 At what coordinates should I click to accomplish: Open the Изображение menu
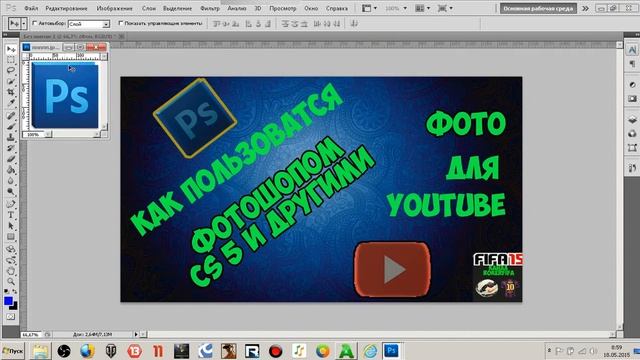click(x=114, y=8)
